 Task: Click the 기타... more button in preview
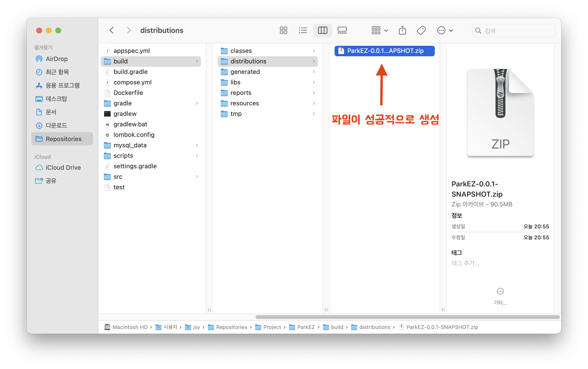tap(500, 292)
